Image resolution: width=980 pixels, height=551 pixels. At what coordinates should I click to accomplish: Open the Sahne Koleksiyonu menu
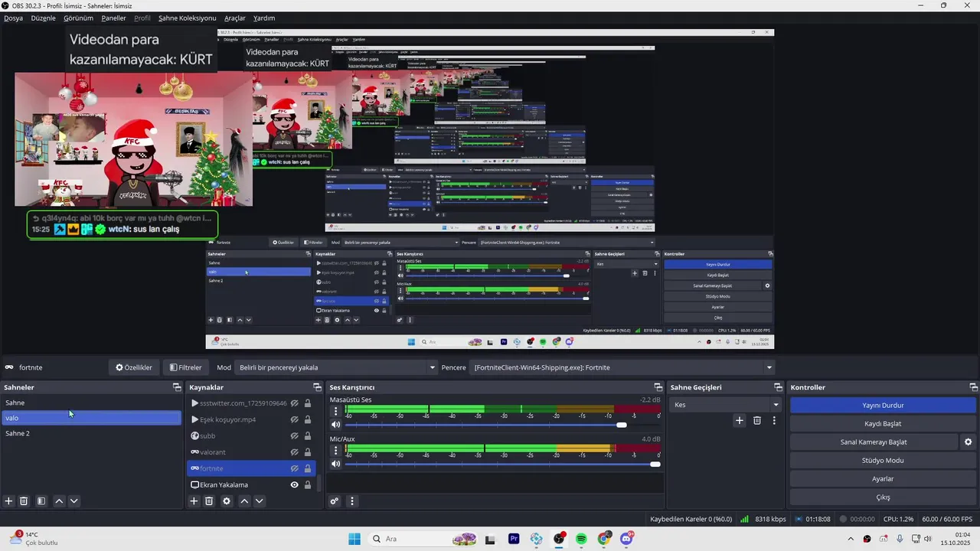188,18
